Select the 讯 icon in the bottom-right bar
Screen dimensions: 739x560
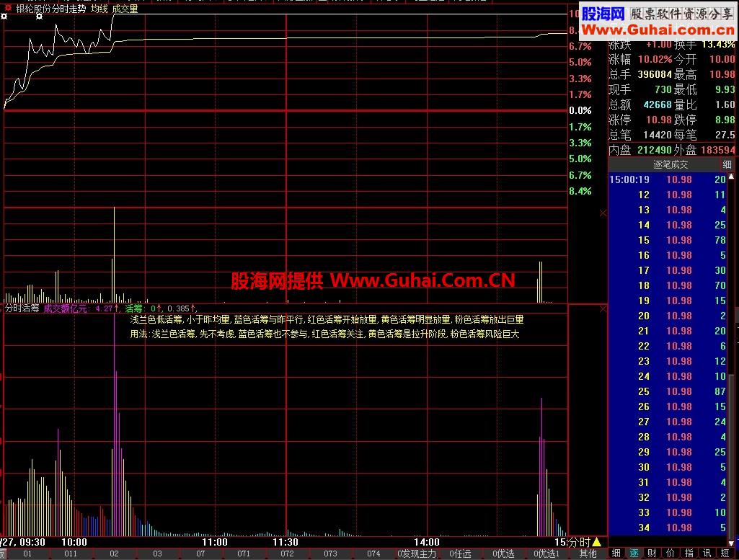coord(708,553)
